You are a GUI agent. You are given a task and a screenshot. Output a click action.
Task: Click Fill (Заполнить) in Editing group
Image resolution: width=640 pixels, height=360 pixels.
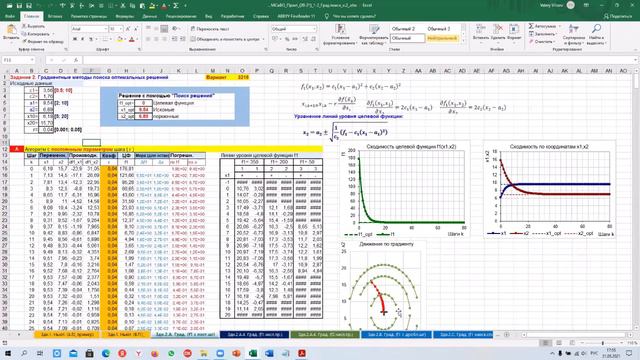(543, 34)
